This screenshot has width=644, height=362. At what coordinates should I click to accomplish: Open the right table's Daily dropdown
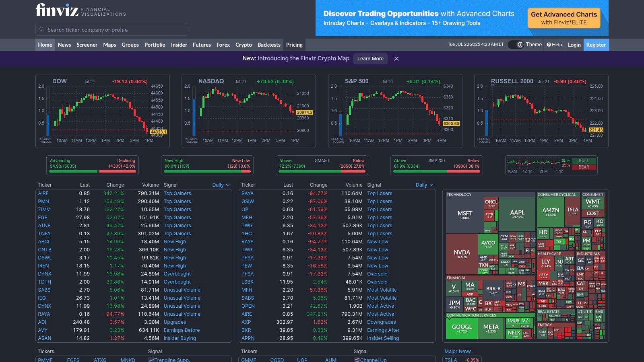pos(424,185)
